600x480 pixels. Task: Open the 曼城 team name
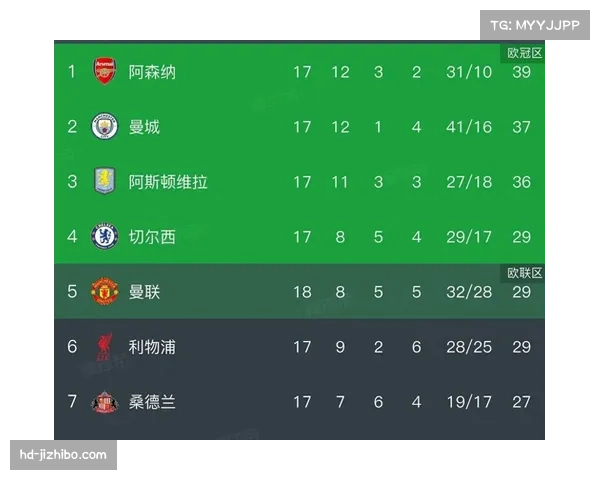click(144, 127)
